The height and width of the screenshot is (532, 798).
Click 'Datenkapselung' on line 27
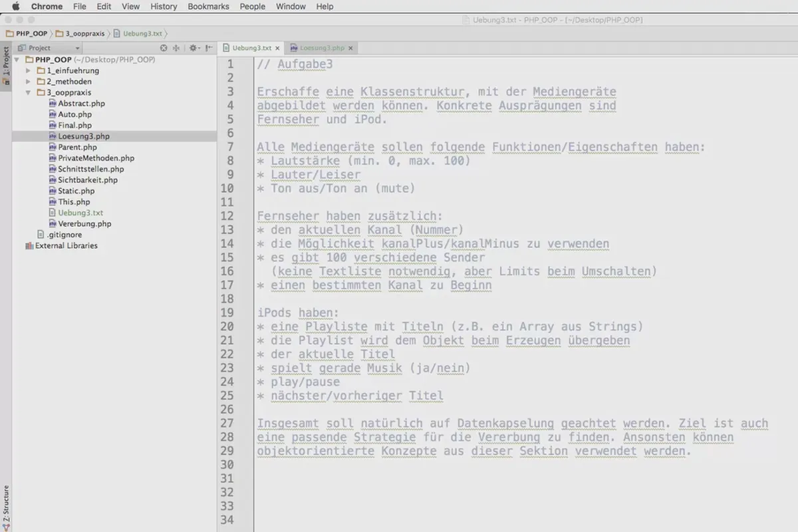[x=505, y=424]
